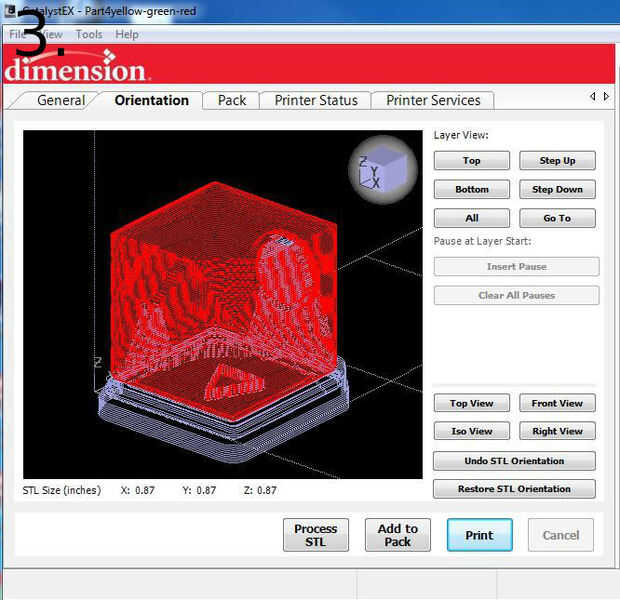The width and height of the screenshot is (620, 600).
Task: Open the Help menu
Action: [x=127, y=34]
